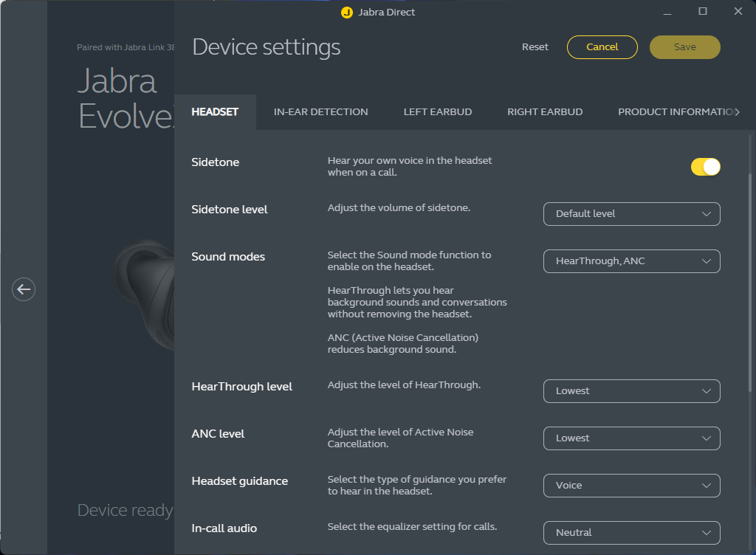Image resolution: width=756 pixels, height=555 pixels.
Task: Click the Cancel button
Action: 602,47
